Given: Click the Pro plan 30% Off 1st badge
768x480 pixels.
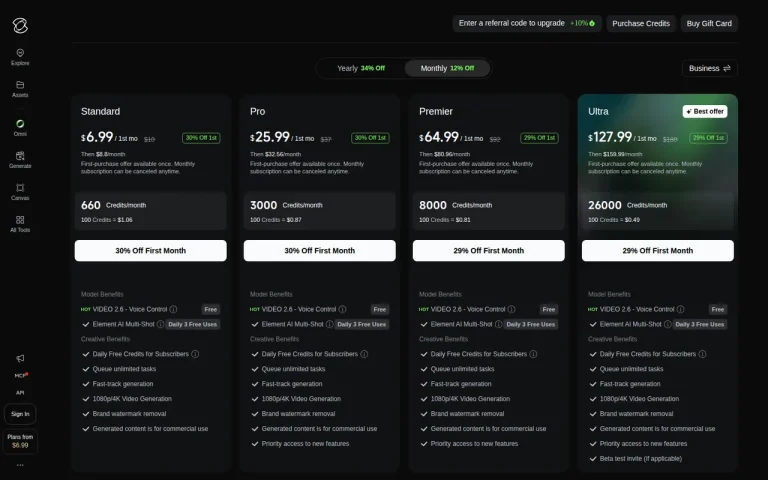Looking at the screenshot, I should point(370,138).
